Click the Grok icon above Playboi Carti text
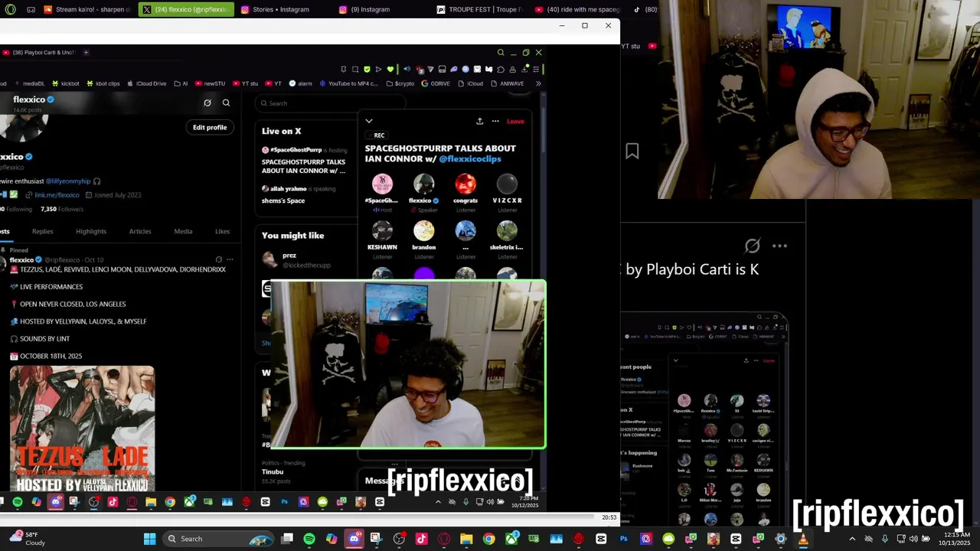 [752, 246]
